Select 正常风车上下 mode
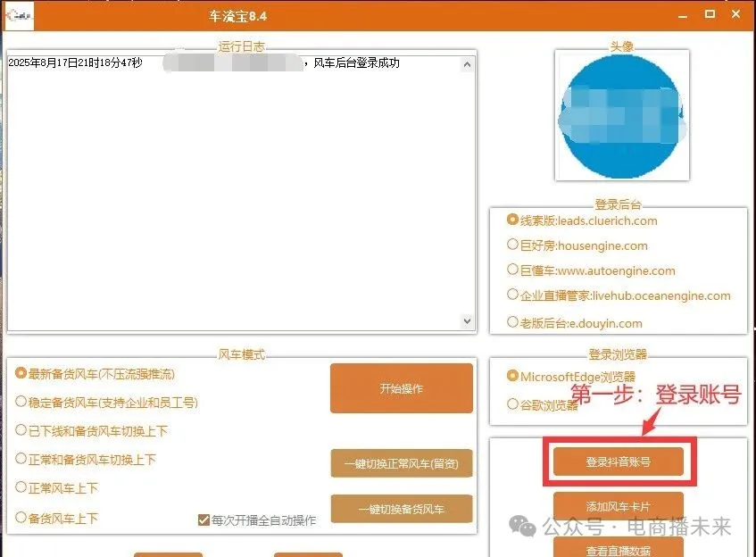The height and width of the screenshot is (557, 756). tap(21, 488)
